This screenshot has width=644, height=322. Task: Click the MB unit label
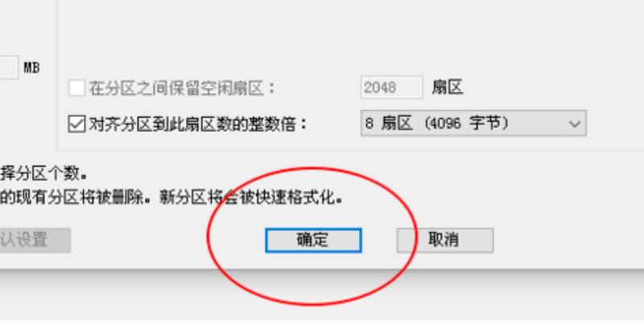click(x=31, y=68)
